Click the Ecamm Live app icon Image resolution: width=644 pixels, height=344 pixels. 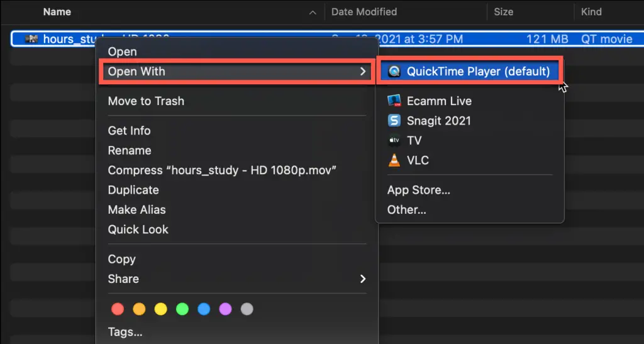[394, 101]
